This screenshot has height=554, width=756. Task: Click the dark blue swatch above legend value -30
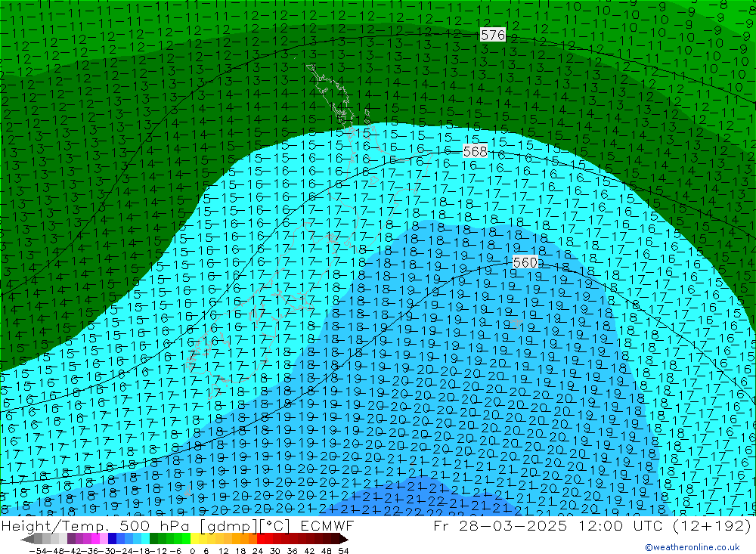coord(112,539)
